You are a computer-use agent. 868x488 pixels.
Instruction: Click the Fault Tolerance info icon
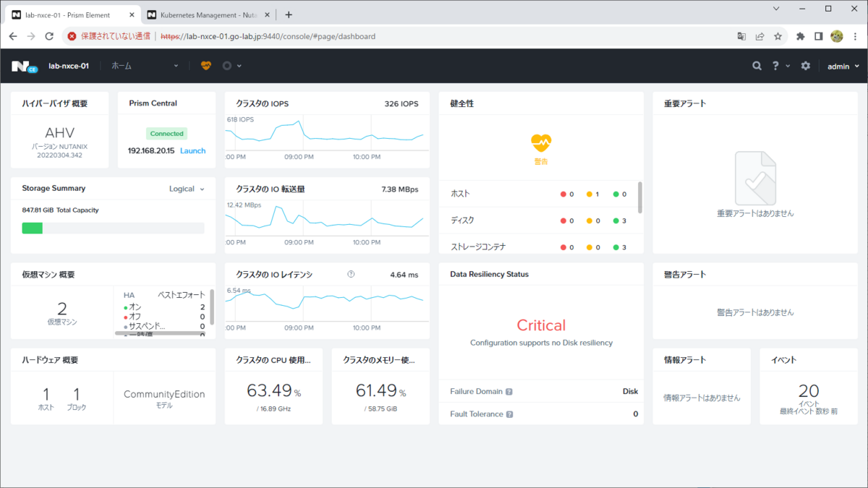(x=509, y=414)
